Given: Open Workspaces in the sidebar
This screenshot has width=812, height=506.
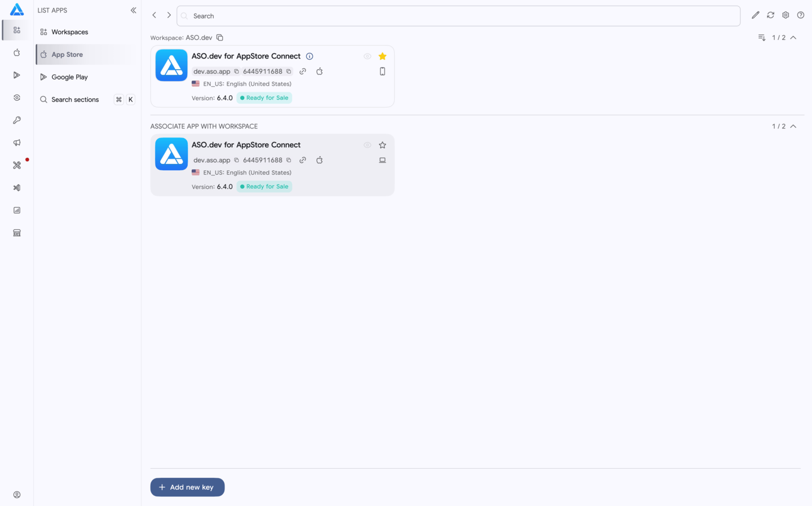Looking at the screenshot, I should point(87,32).
